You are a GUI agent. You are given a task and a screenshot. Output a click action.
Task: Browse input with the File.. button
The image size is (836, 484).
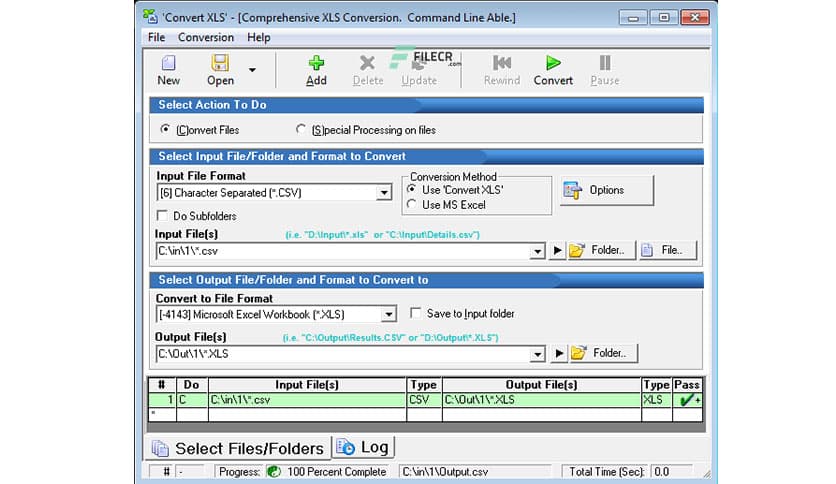(x=668, y=250)
